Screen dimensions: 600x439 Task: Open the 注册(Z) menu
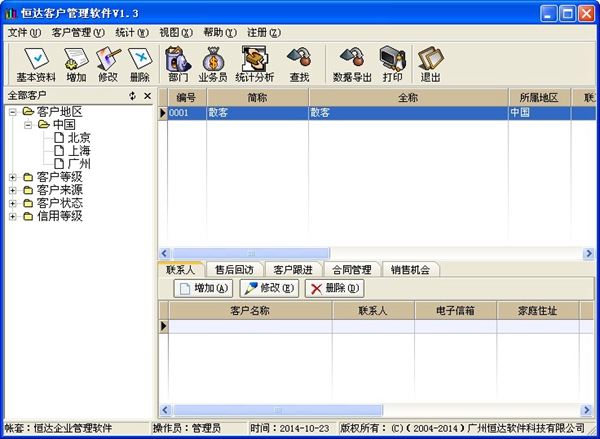[x=264, y=33]
